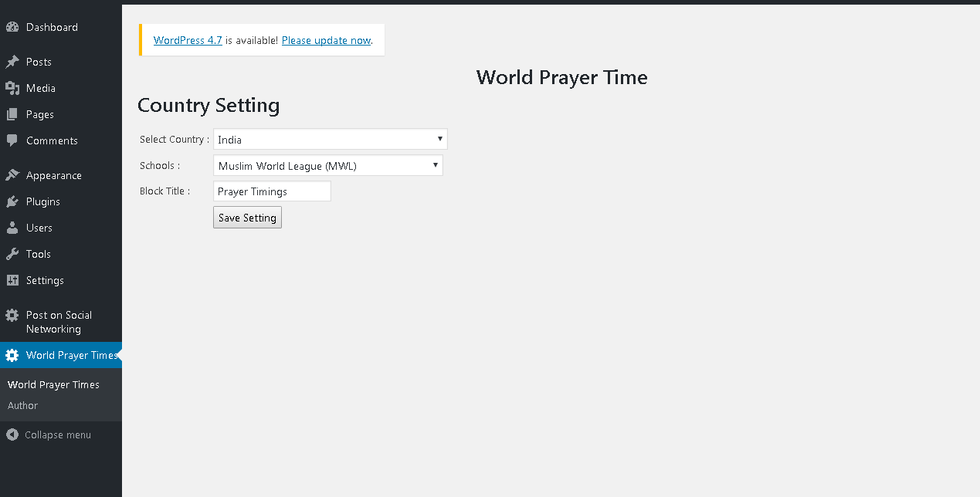This screenshot has width=980, height=497.
Task: Click the Media library icon
Action: 12,88
